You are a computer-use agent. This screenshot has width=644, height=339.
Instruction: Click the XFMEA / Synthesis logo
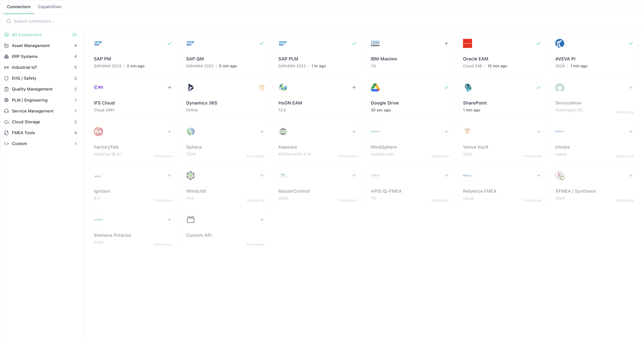pos(560,176)
